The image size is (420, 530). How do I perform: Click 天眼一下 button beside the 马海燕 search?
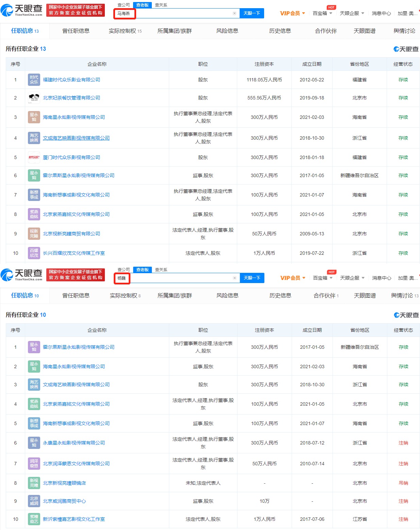coord(252,13)
